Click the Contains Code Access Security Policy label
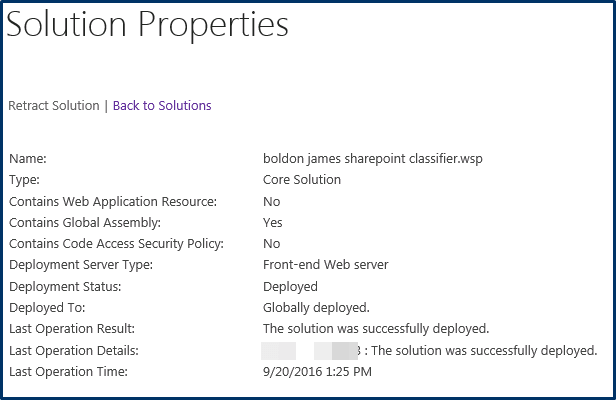Screen dimensions: 616x400 (116, 243)
